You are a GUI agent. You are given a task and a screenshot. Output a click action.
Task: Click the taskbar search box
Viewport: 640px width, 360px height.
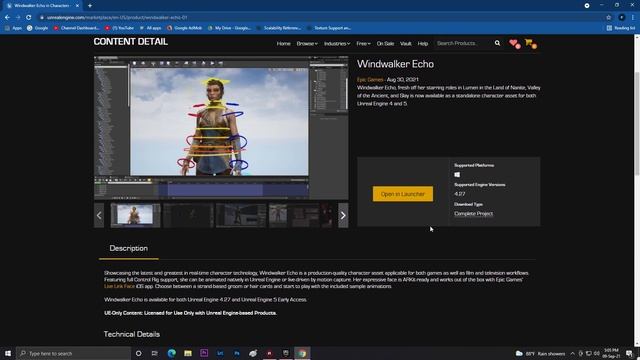[x=73, y=353]
